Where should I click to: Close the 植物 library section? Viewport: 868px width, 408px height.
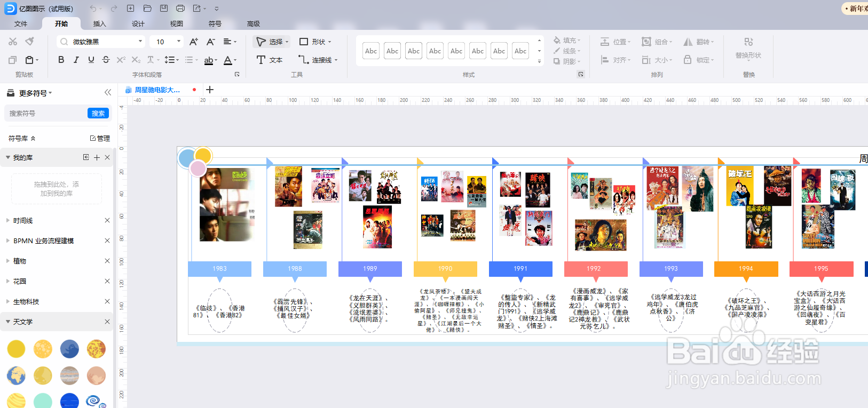coord(107,261)
